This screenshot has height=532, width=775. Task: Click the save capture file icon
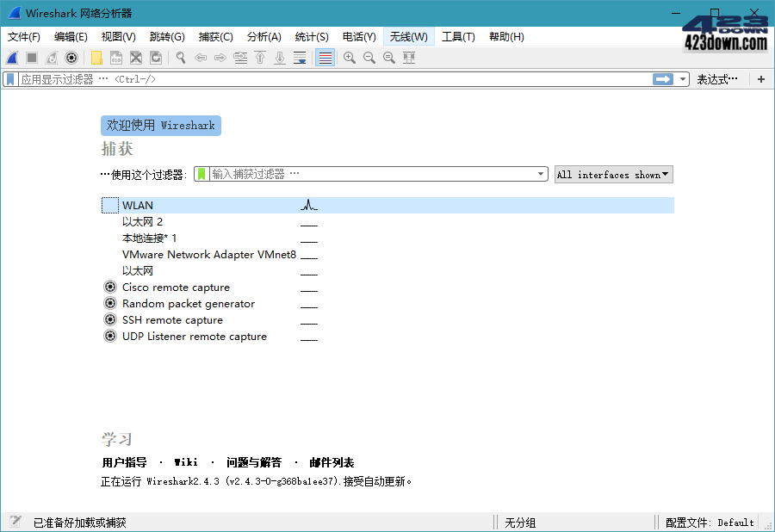pyautogui.click(x=116, y=58)
